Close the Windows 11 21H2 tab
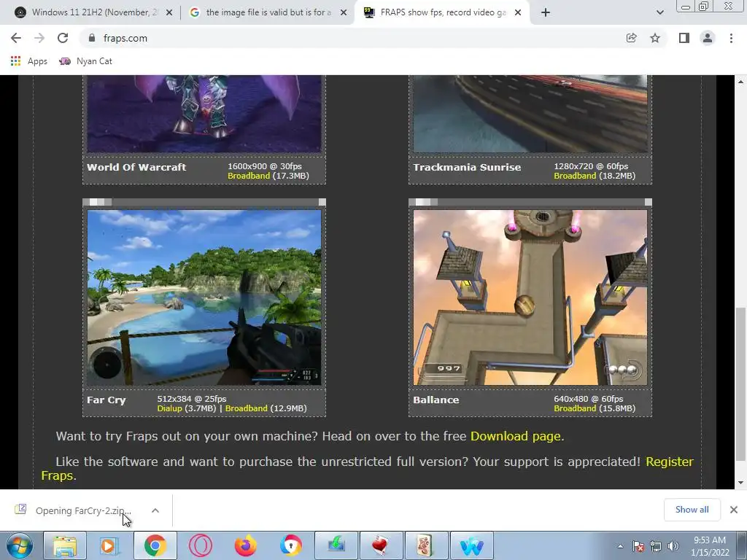Image resolution: width=747 pixels, height=560 pixels. [169, 13]
